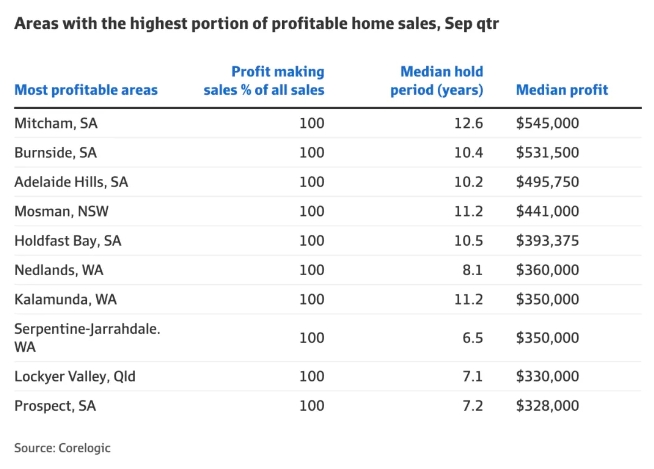Select the 6.5 hold period value
Image resolution: width=654 pixels, height=469 pixels.
(472, 338)
